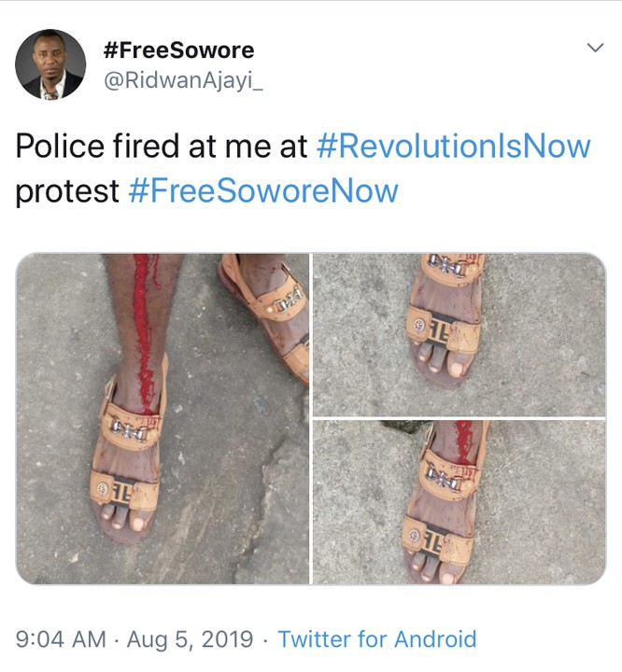
Task: Click the bloodied strap in the bottom-right photo
Action: [x=459, y=446]
